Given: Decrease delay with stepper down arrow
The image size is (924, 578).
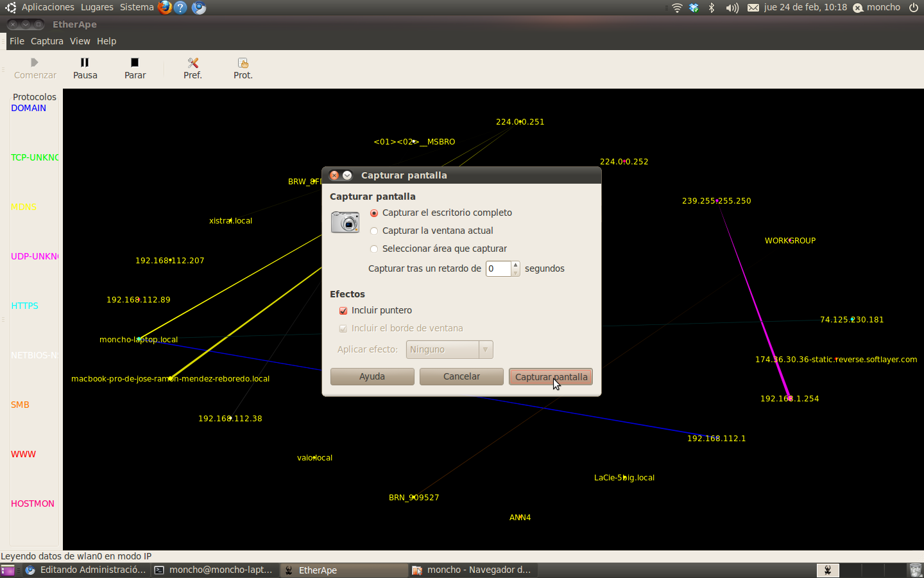Looking at the screenshot, I should pyautogui.click(x=515, y=273).
